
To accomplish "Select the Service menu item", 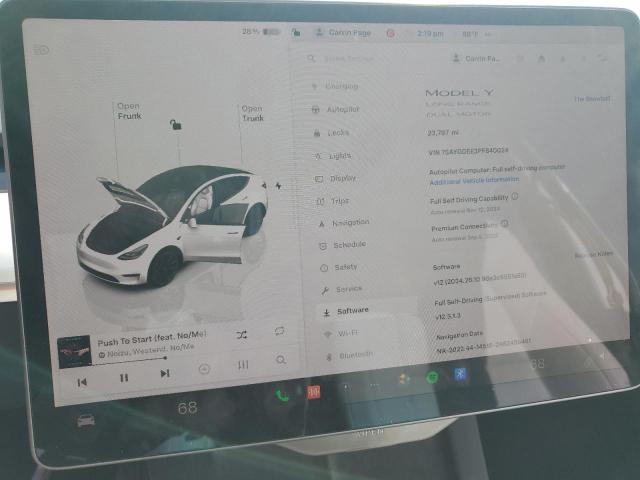I will (342, 289).
